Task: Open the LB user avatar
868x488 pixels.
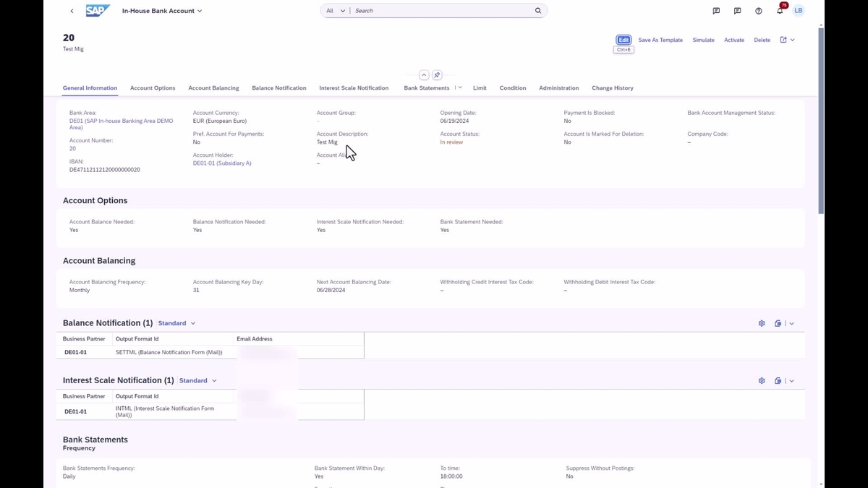Action: 798,10
